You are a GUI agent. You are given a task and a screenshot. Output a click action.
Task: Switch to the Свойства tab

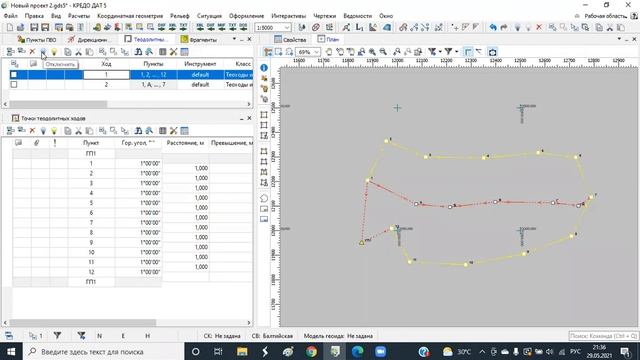click(290, 40)
